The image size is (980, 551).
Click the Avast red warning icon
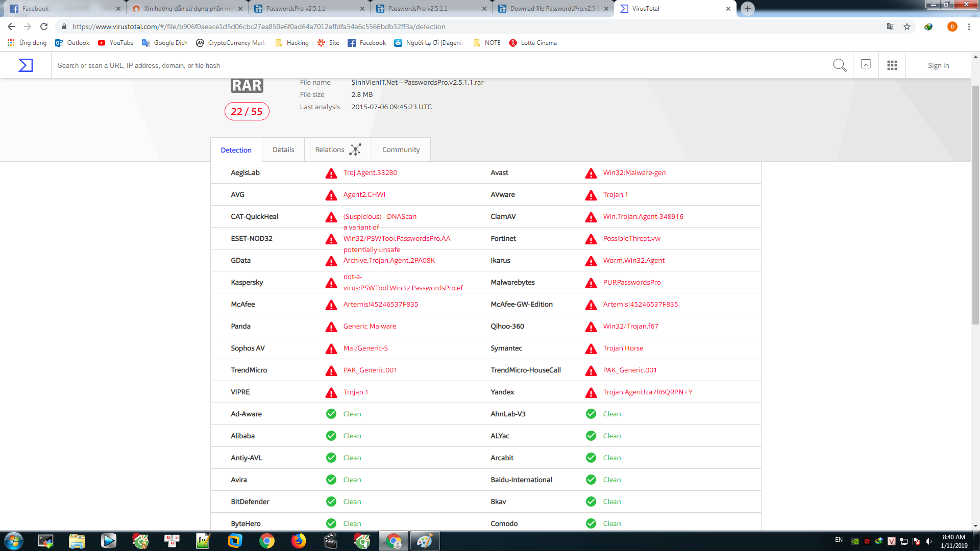point(591,173)
